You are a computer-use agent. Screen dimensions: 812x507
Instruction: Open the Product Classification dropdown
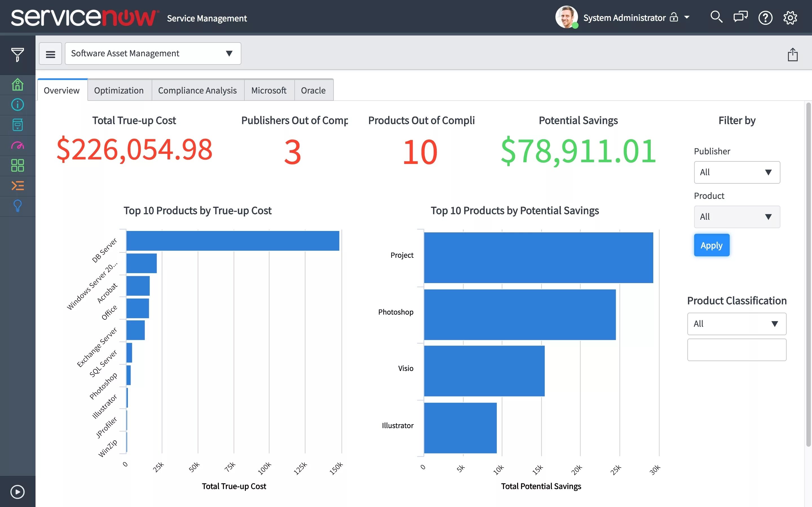(736, 324)
